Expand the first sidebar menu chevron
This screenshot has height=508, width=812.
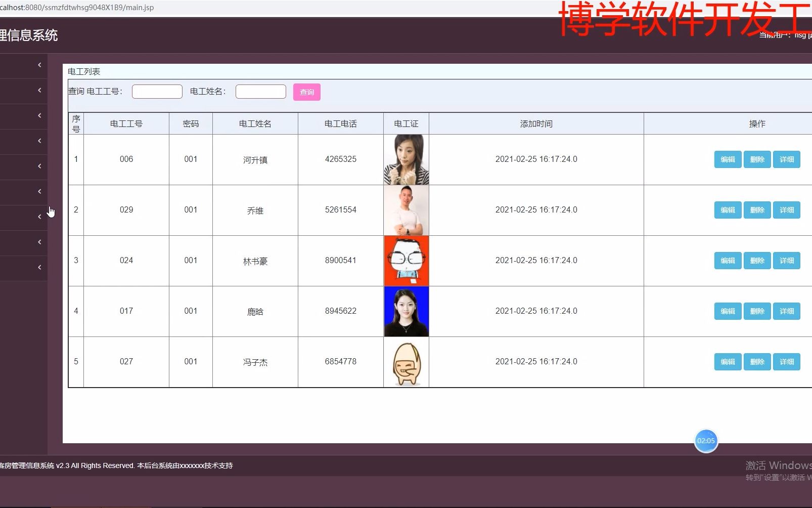click(x=39, y=65)
